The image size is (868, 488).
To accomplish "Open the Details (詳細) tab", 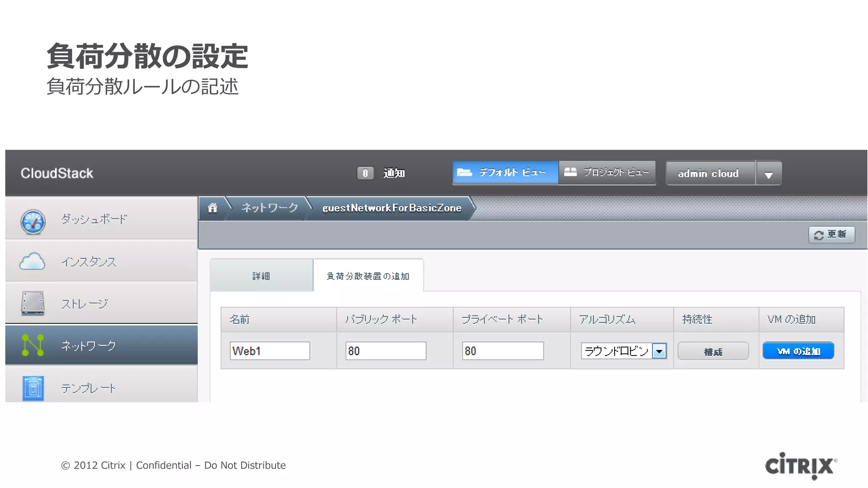I will coord(261,276).
